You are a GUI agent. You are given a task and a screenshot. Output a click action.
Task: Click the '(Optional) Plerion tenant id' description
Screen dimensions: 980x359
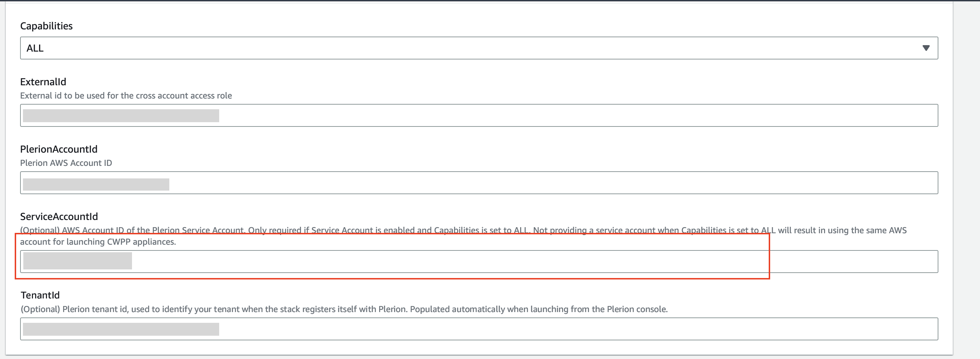coord(344,309)
